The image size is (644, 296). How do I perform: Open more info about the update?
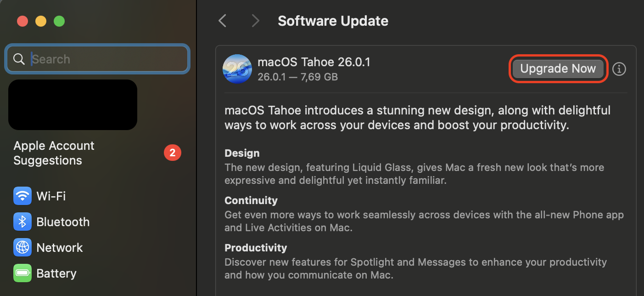(x=619, y=69)
